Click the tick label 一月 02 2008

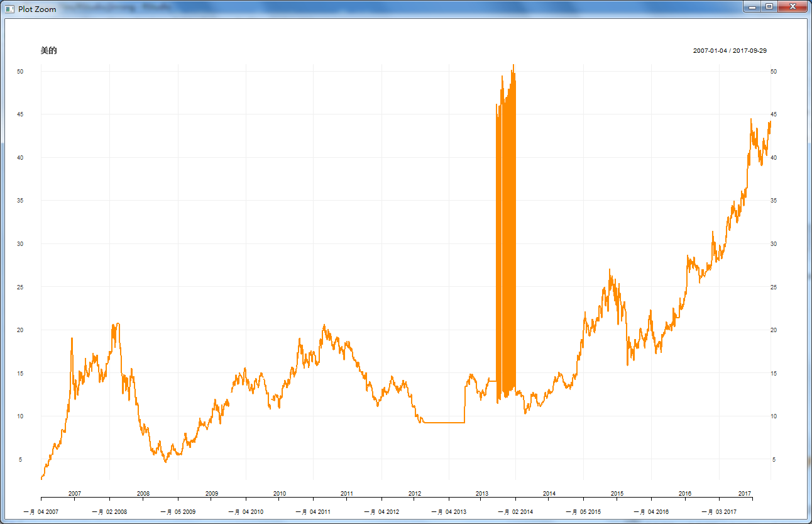[x=109, y=512]
